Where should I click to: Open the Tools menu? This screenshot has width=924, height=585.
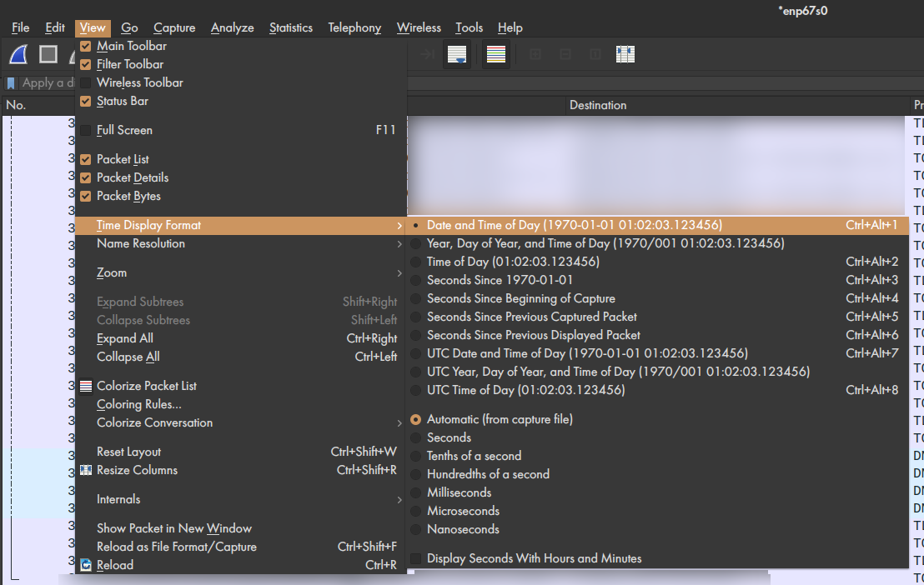pyautogui.click(x=469, y=27)
